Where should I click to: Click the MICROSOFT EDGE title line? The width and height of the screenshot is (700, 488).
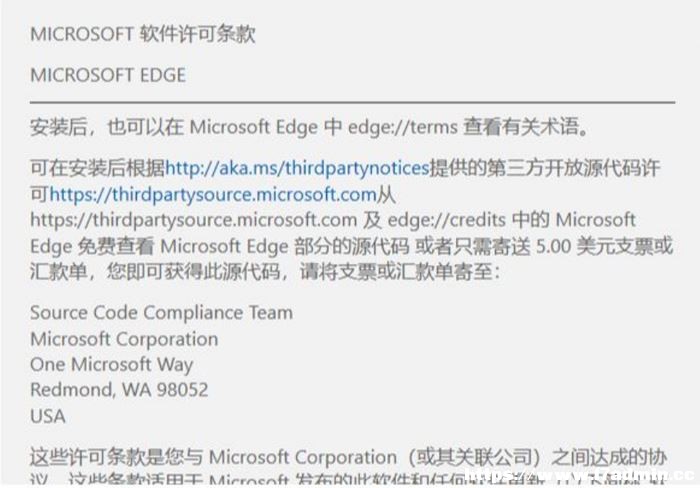108,75
